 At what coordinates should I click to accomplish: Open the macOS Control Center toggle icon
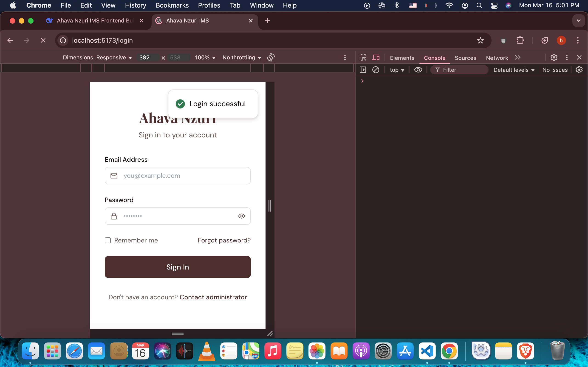click(494, 5)
